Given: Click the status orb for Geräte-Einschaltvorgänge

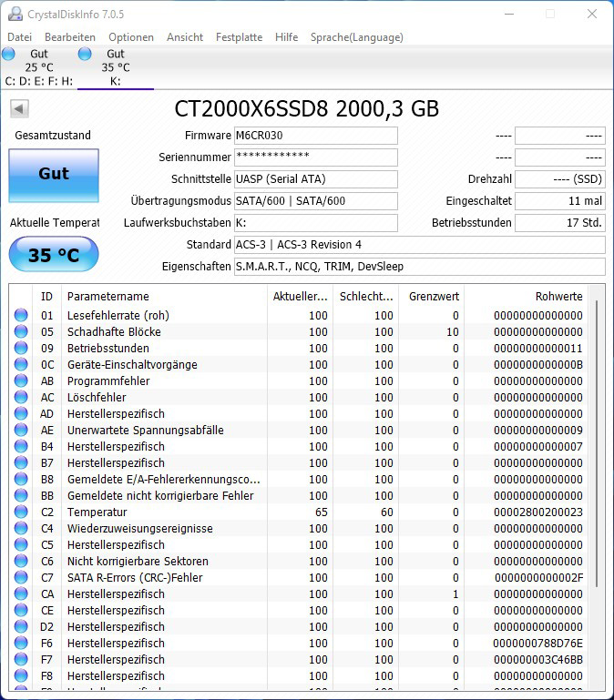Looking at the screenshot, I should (21, 364).
